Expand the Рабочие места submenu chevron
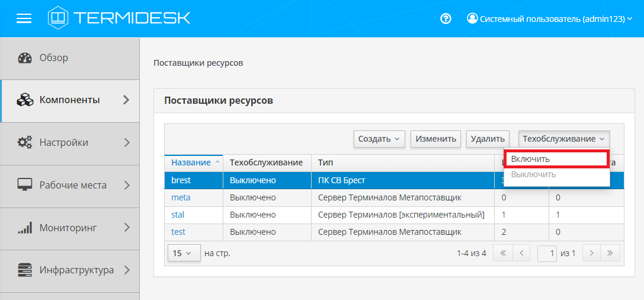The image size is (644, 300). 126,186
